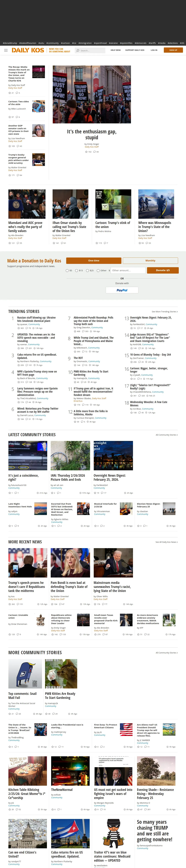Viewport: 186px width, 868px height.
Task: Click clock icon for 'The ROT' story
Action: [x=90, y=365]
